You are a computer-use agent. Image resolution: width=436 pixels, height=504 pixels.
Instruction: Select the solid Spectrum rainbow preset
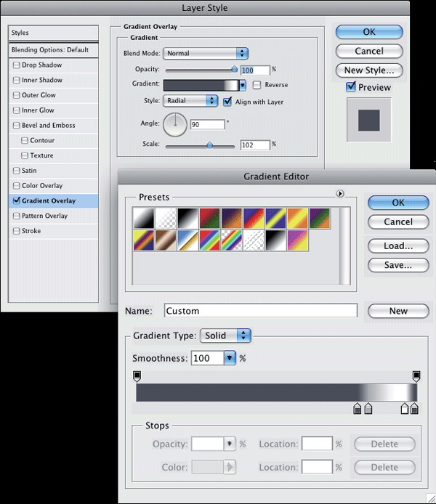pos(209,240)
